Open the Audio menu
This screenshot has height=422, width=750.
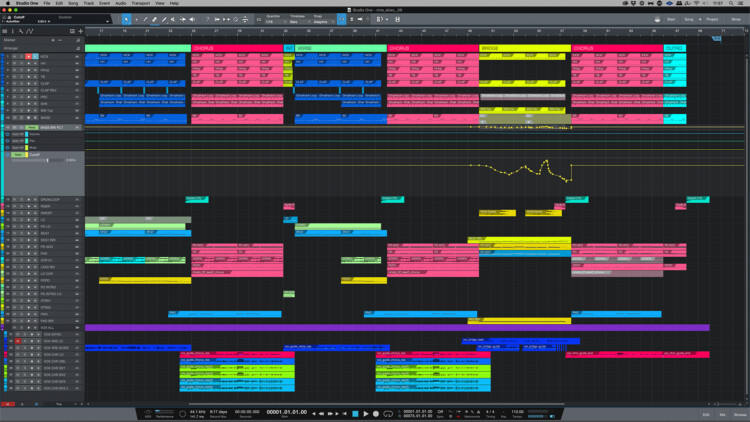(x=121, y=3)
